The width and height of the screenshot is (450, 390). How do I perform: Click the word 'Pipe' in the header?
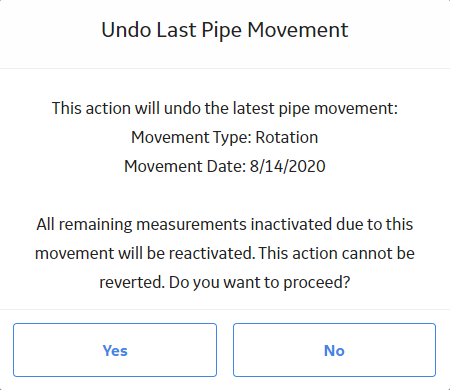pos(221,31)
